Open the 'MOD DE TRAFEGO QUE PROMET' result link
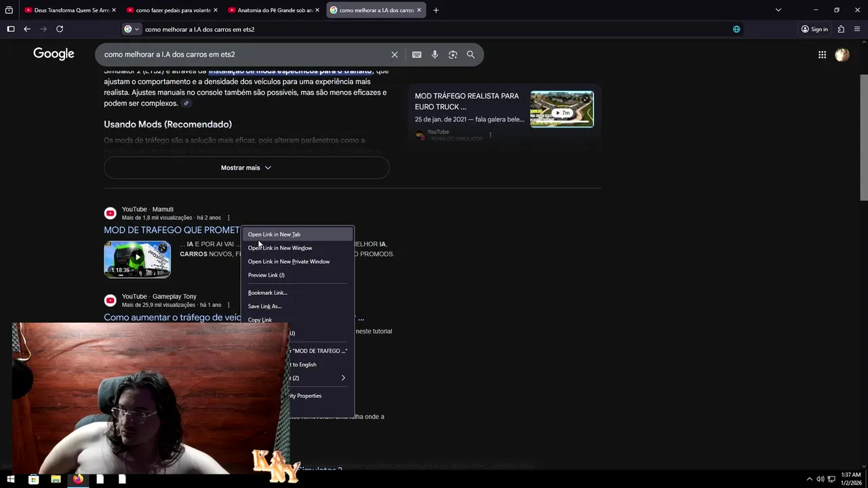This screenshot has height=488, width=868. pyautogui.click(x=172, y=230)
